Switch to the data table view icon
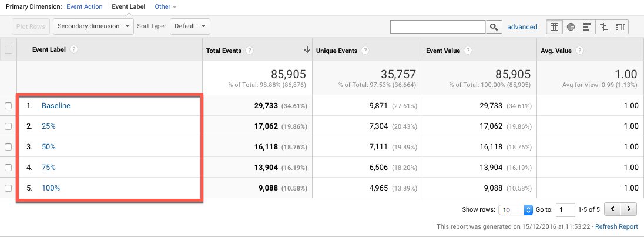This screenshot has width=644, height=237. pos(554,26)
